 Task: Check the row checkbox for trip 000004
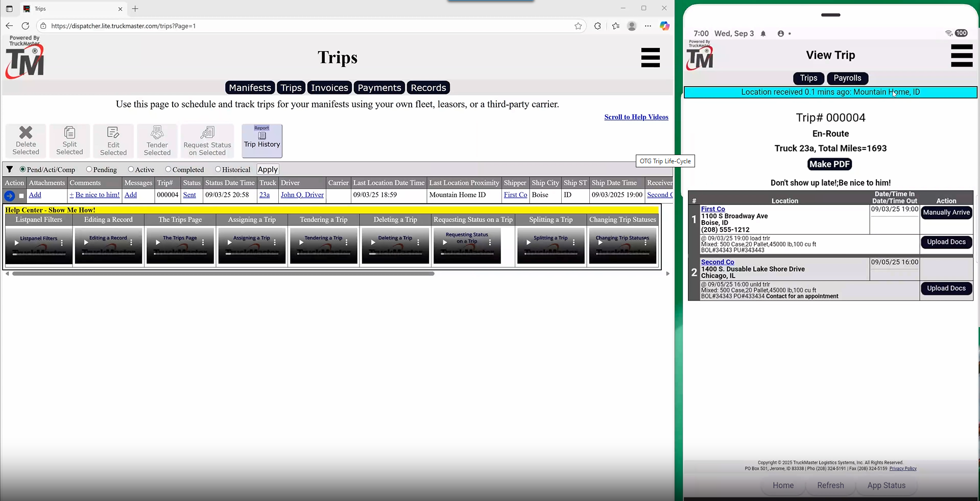point(21,195)
